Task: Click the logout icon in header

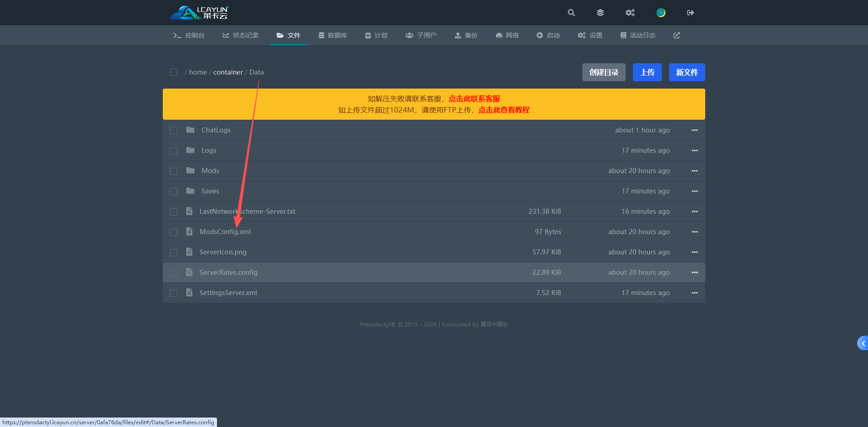Action: tap(690, 13)
